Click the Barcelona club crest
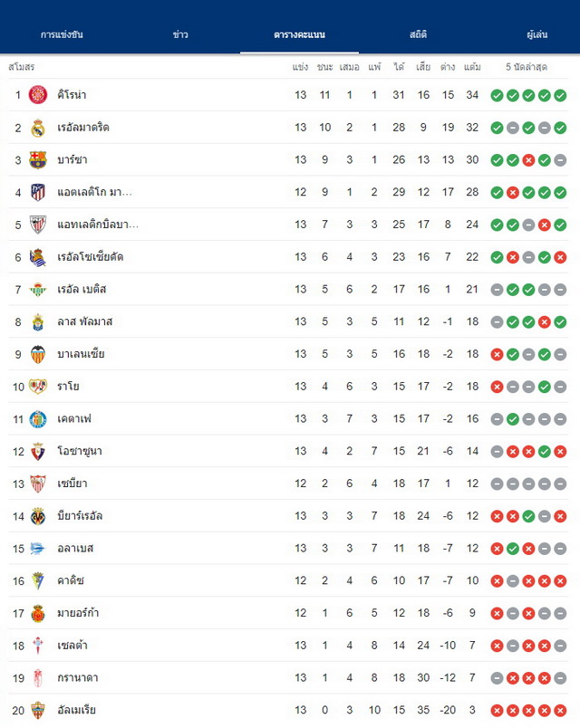This screenshot has width=580, height=728. (x=38, y=159)
